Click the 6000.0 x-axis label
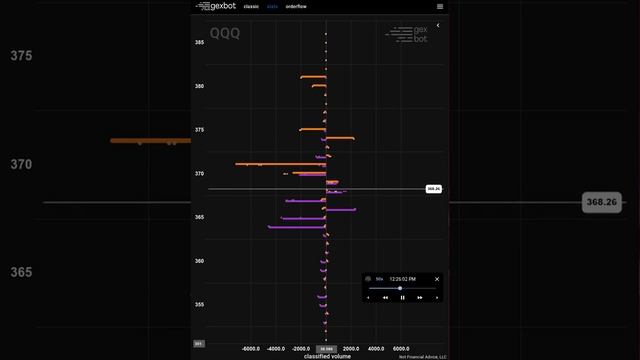This screenshot has height=360, width=640. click(401, 349)
